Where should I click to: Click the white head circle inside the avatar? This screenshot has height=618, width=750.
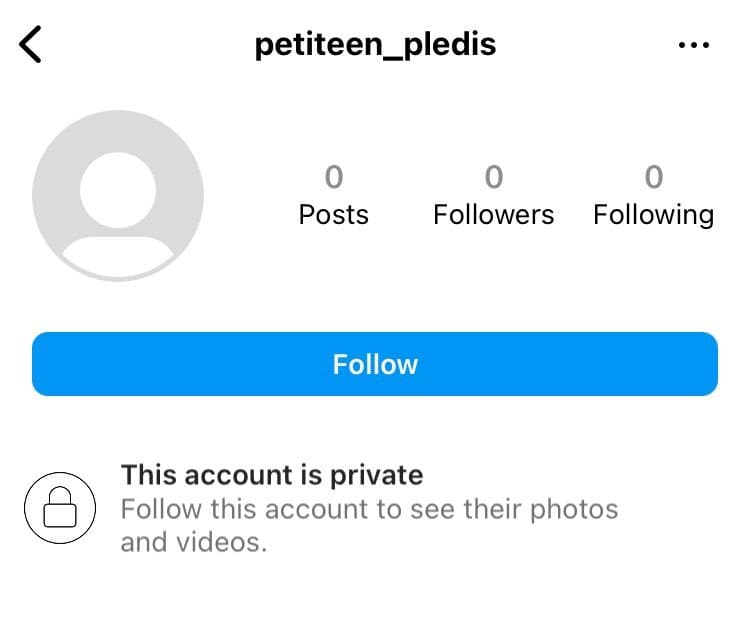118,190
